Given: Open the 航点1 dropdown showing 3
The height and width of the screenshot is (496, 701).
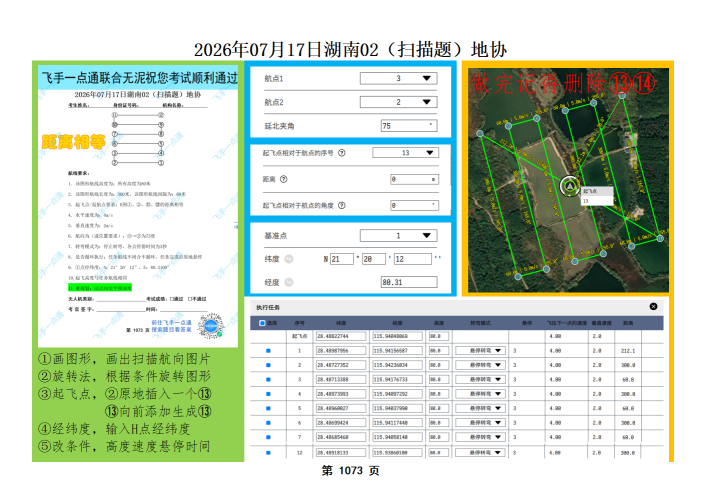Looking at the screenshot, I should click(398, 78).
